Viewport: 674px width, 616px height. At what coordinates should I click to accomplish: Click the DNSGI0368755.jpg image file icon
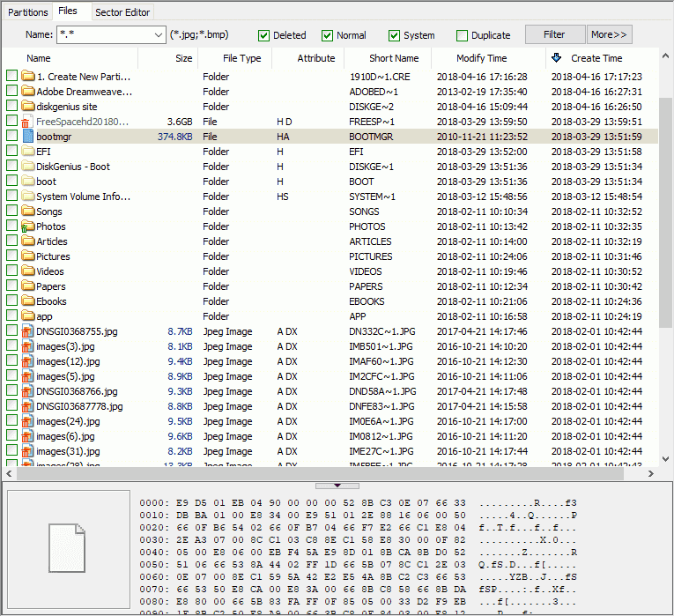click(x=27, y=331)
